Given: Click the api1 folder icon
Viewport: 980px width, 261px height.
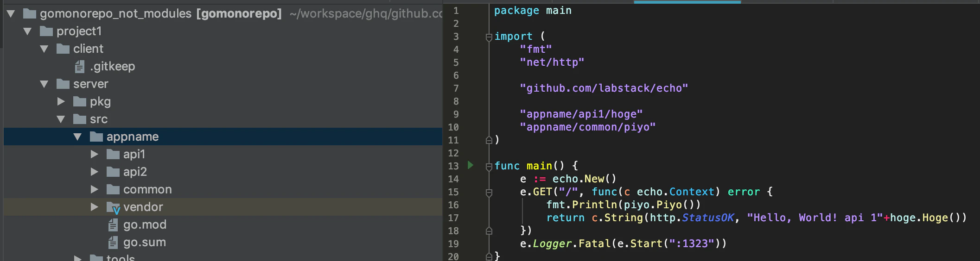Looking at the screenshot, I should [x=113, y=155].
